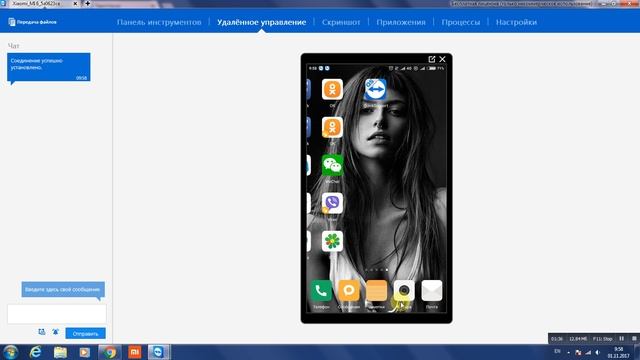Click the Чат panel heading
640x360 pixels.
pyautogui.click(x=13, y=46)
